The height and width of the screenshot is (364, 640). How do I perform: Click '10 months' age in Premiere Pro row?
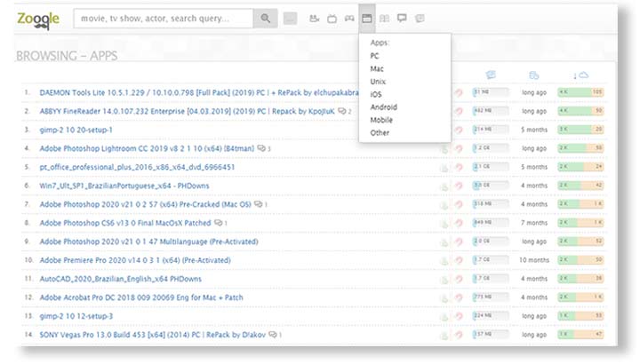click(534, 260)
